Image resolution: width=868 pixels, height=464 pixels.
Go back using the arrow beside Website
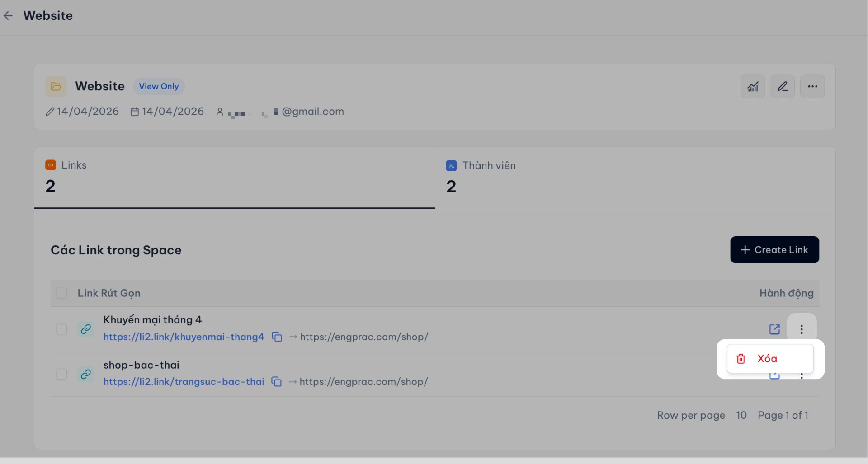(x=8, y=16)
